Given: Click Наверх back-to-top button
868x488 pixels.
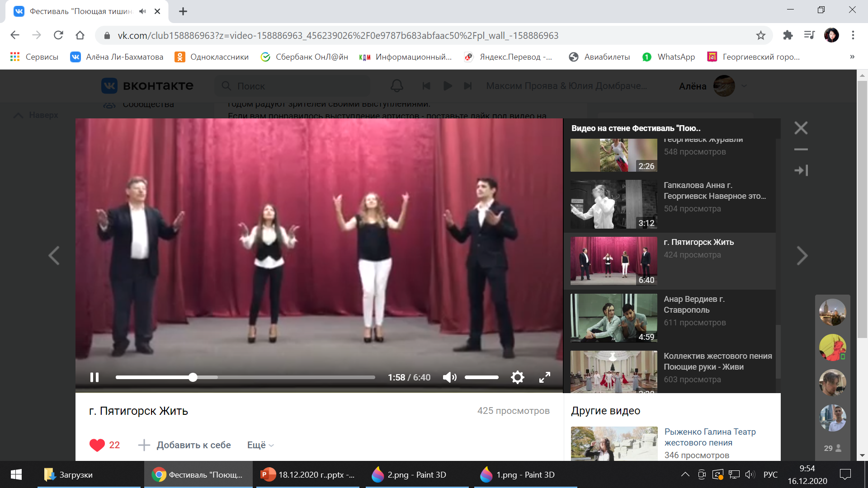Looking at the screenshot, I should coord(36,115).
